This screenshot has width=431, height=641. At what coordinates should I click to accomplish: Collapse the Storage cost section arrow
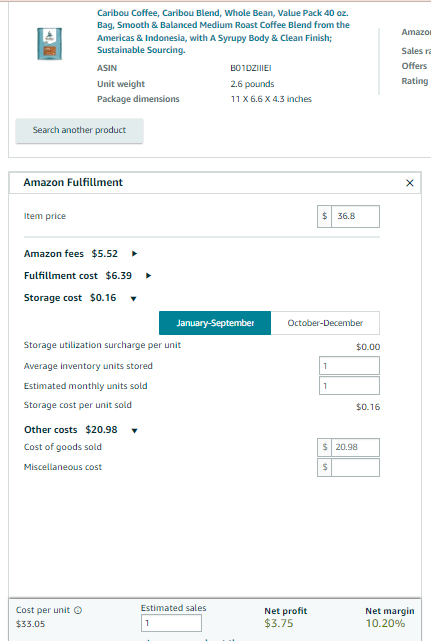click(x=133, y=299)
